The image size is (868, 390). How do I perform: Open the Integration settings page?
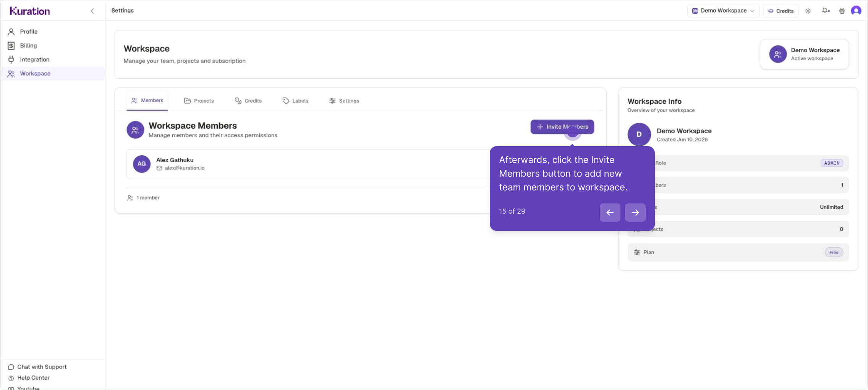click(53, 60)
